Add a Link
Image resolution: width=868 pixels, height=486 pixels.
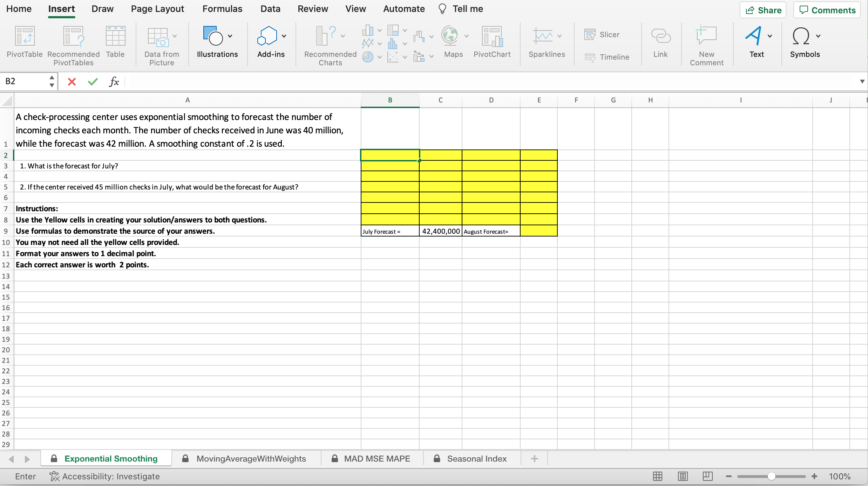[x=660, y=43]
